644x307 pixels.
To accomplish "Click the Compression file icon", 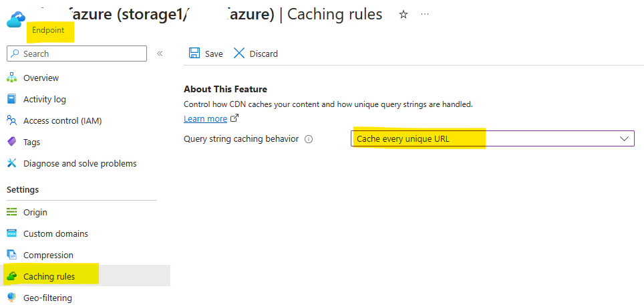I will click(x=12, y=255).
